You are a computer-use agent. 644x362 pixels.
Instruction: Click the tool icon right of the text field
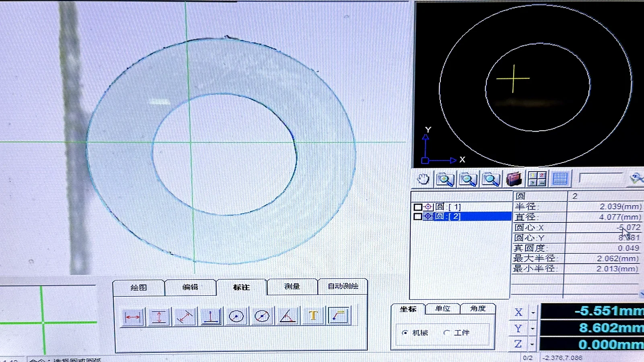(x=636, y=178)
